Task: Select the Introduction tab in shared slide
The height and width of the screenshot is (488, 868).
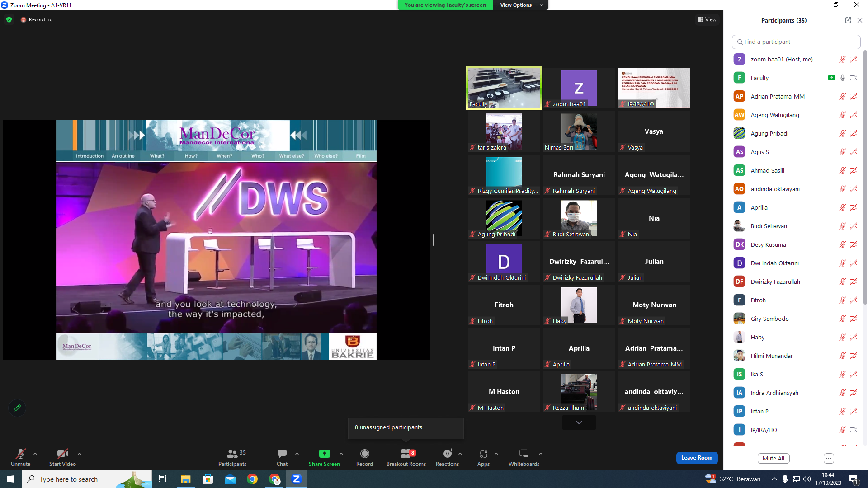Action: 90,156
